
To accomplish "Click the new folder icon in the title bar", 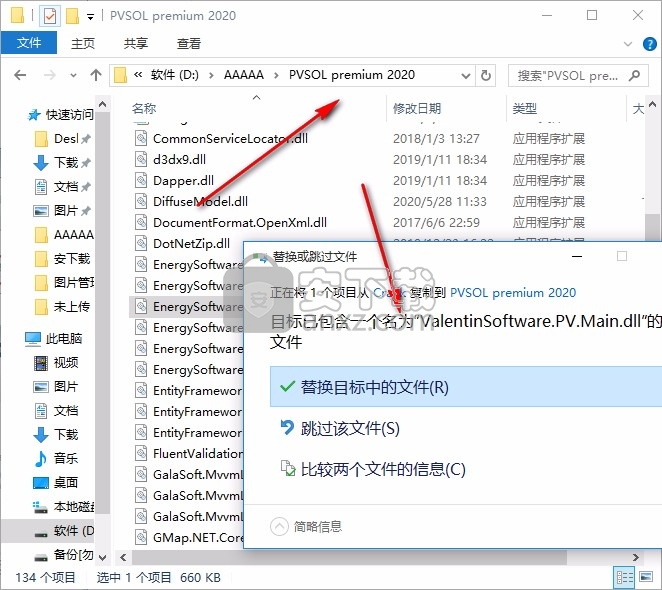I will [x=72, y=16].
